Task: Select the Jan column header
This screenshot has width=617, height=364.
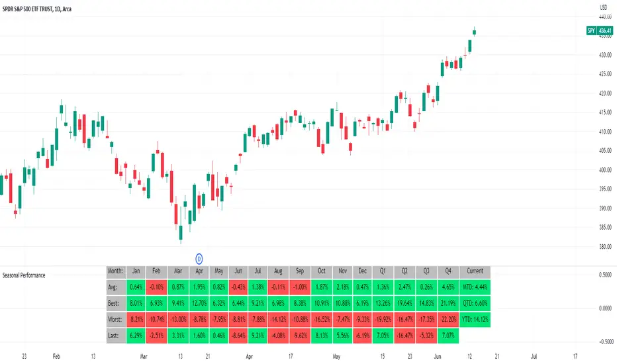Action: pos(136,271)
